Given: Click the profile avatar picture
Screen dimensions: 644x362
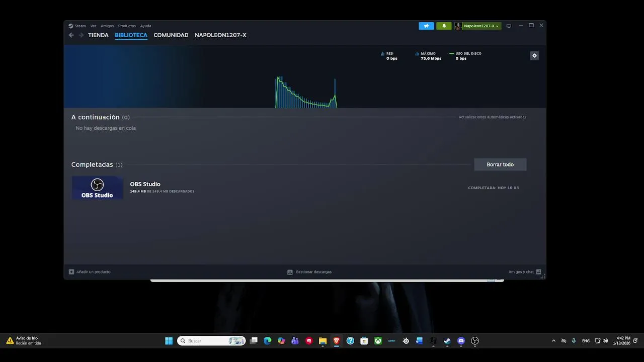Looking at the screenshot, I should click(x=458, y=26).
